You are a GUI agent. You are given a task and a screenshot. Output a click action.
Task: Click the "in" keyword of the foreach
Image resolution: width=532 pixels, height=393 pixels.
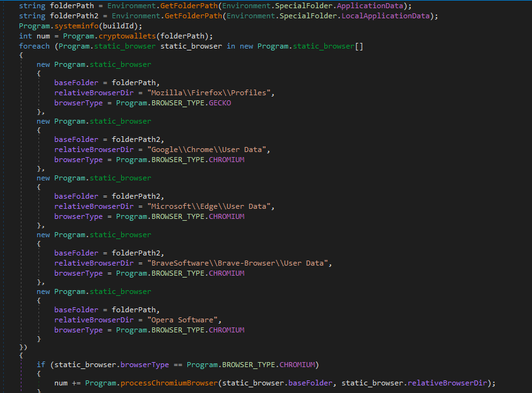point(231,46)
